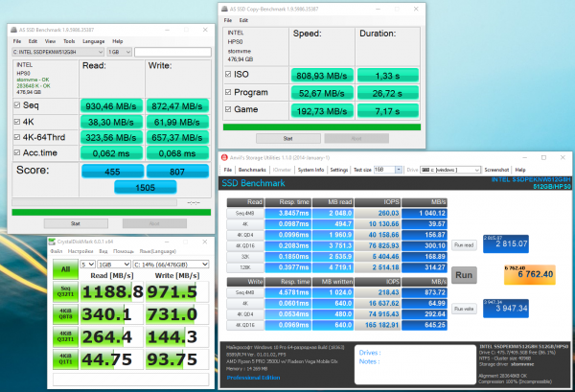Click the green progress bar in Copy-Benchmark
Image resolution: width=575 pixels, height=392 pixels.
[322, 127]
